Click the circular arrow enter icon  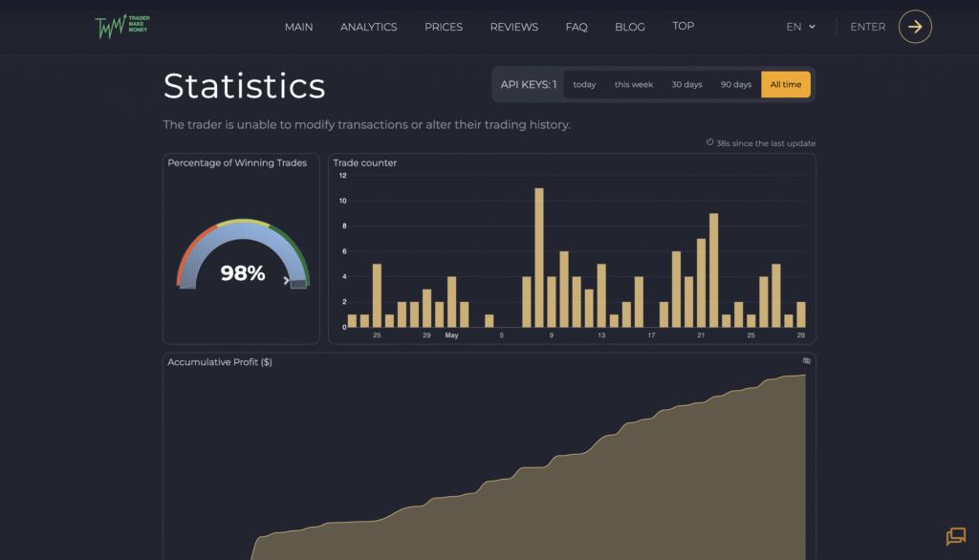click(915, 27)
